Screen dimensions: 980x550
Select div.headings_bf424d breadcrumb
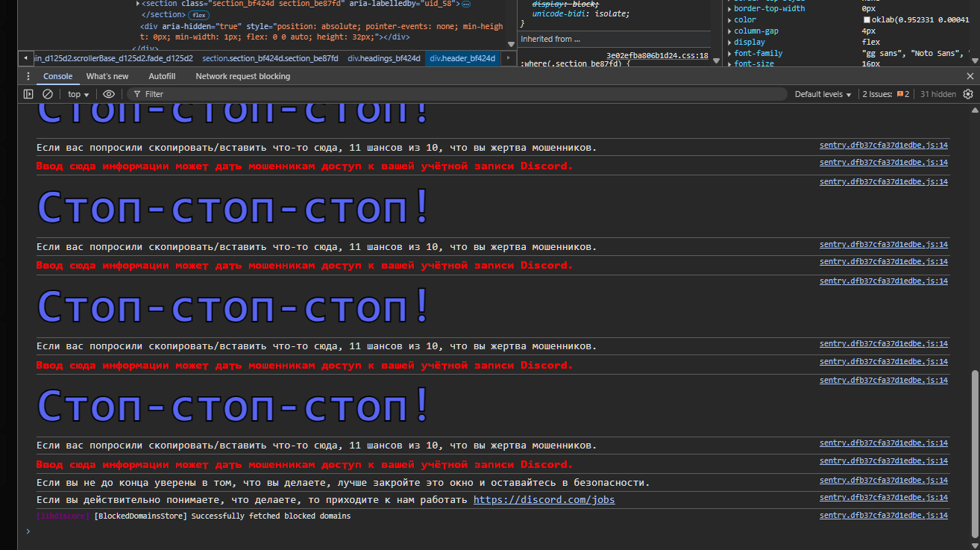pos(384,58)
